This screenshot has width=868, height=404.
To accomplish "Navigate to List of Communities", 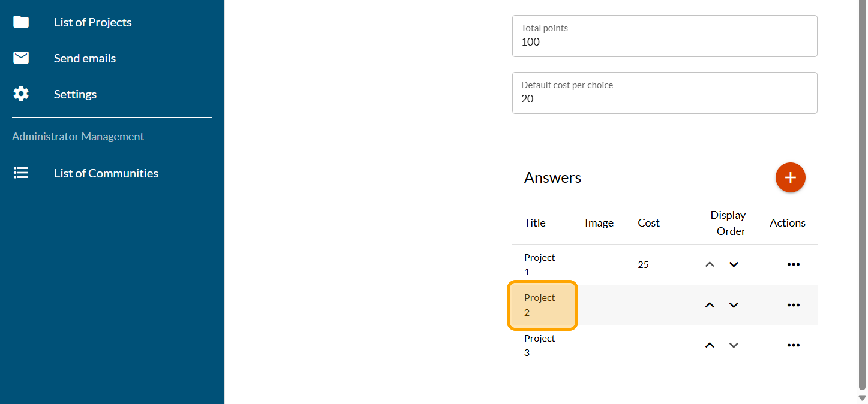I will pos(106,173).
